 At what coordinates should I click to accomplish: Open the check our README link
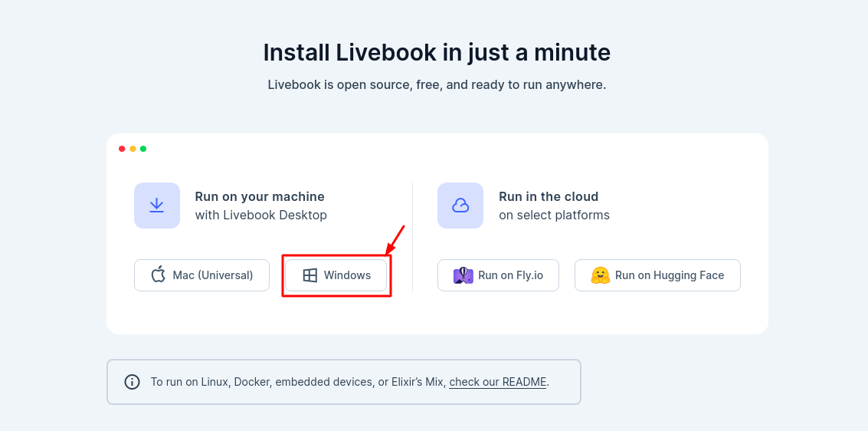(x=498, y=382)
